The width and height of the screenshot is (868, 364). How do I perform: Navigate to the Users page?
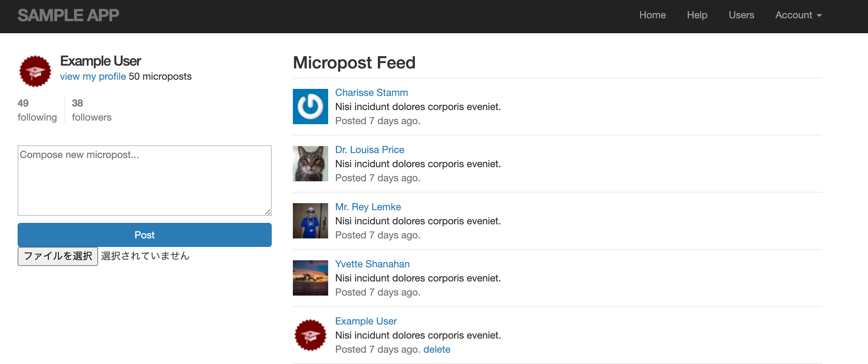(741, 15)
